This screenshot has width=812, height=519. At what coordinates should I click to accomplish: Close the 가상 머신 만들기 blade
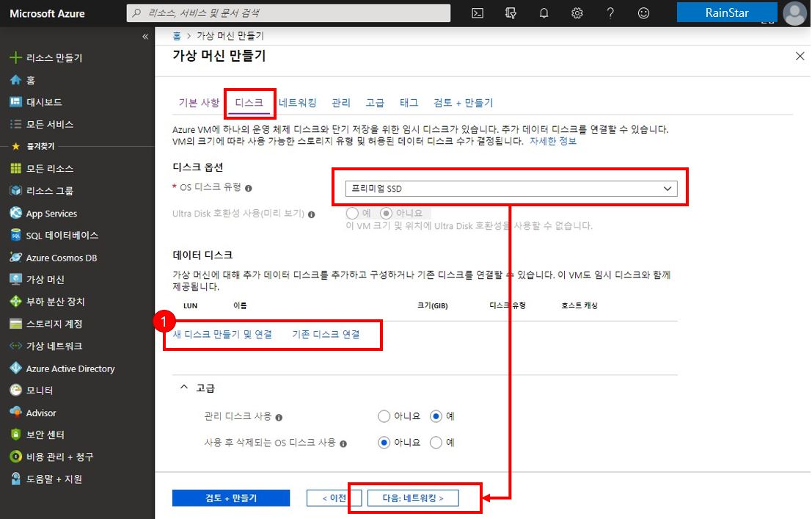point(800,56)
